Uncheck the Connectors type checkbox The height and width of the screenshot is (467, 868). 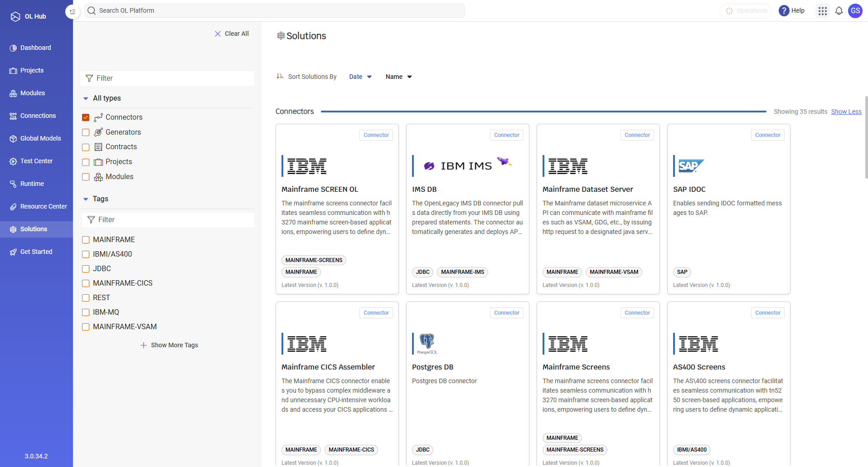[86, 117]
